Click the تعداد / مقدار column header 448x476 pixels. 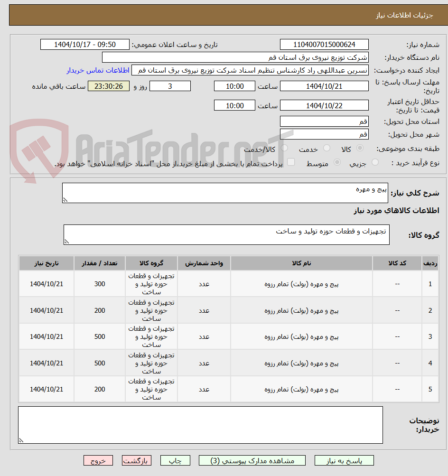tap(100, 263)
